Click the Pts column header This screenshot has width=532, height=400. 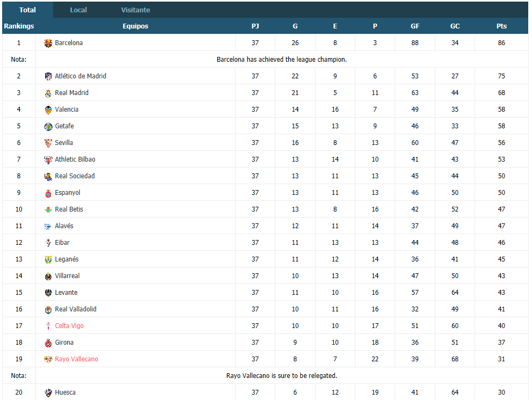coord(501,26)
